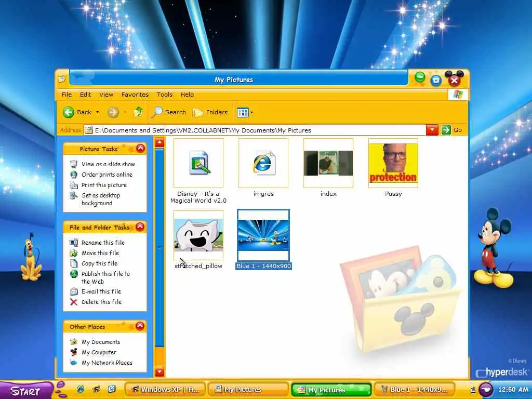Click the red X delete icon

(x=74, y=302)
